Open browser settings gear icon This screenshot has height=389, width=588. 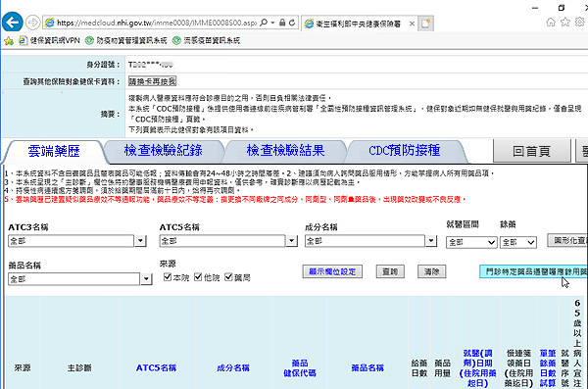tap(580, 23)
